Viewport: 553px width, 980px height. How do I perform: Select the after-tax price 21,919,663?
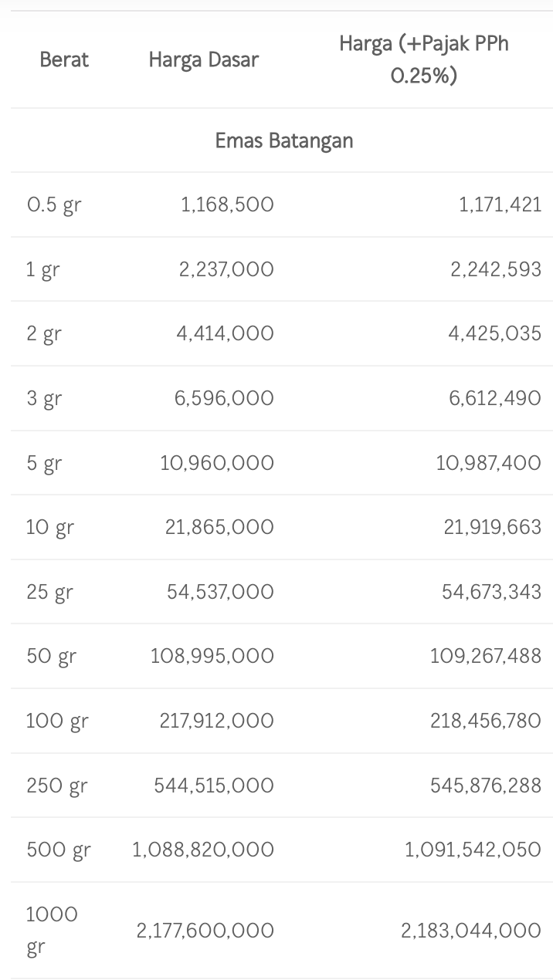pos(492,527)
